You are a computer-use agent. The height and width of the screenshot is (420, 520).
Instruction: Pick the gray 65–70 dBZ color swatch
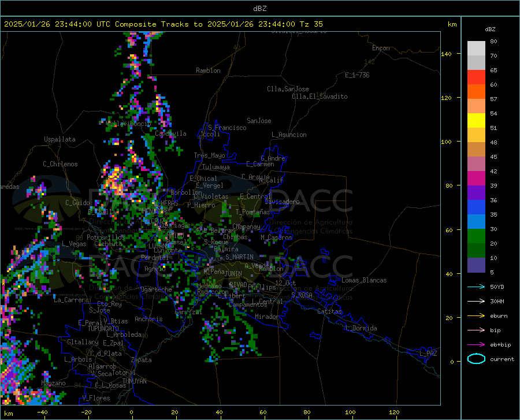(476, 63)
